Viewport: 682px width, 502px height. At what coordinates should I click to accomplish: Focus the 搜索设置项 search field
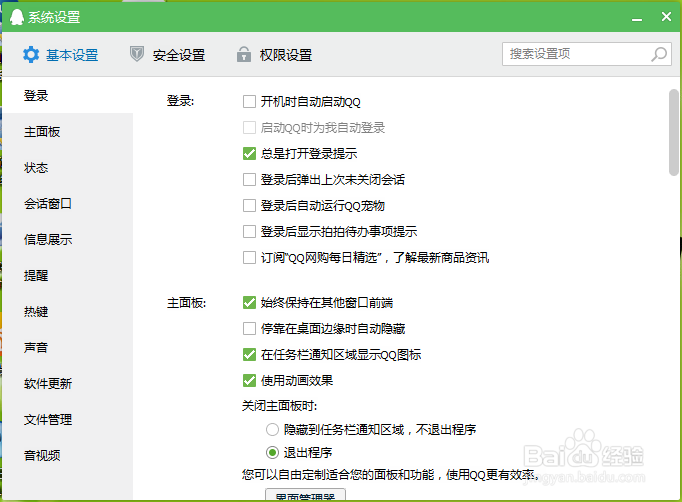pyautogui.click(x=587, y=54)
